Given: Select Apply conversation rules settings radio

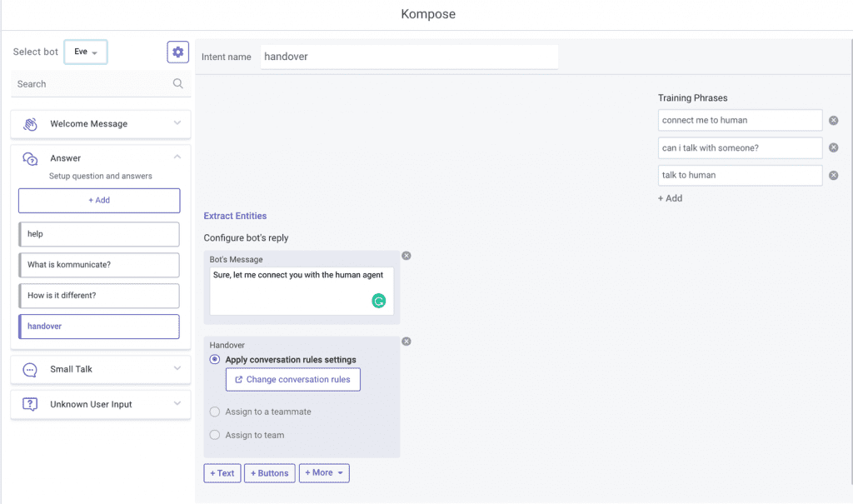Looking at the screenshot, I should coord(215,359).
